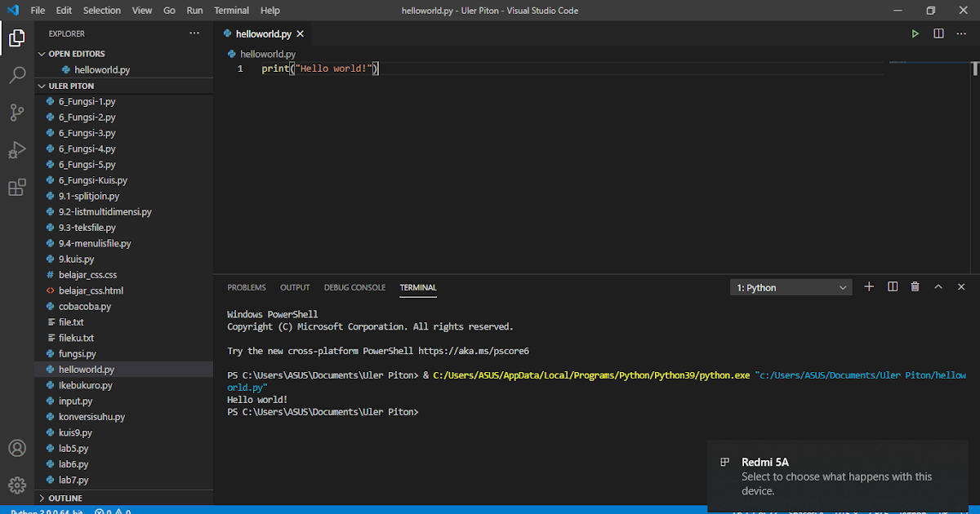
Task: Open the terminal selector showing 1: Python
Action: pos(790,286)
